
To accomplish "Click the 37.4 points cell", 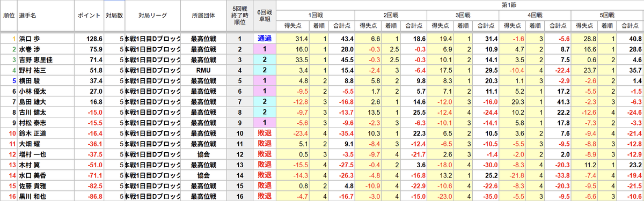I will 89,80.
